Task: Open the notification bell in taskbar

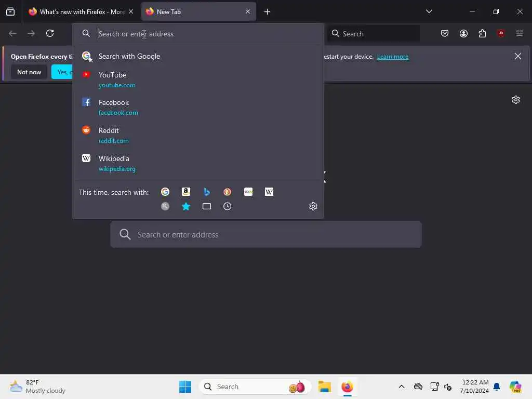Action: pos(497,387)
